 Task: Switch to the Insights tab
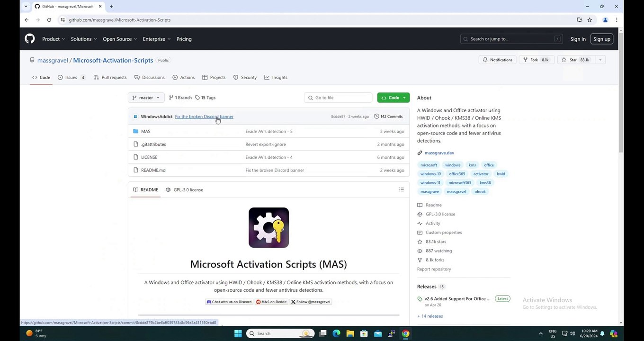coord(276,78)
